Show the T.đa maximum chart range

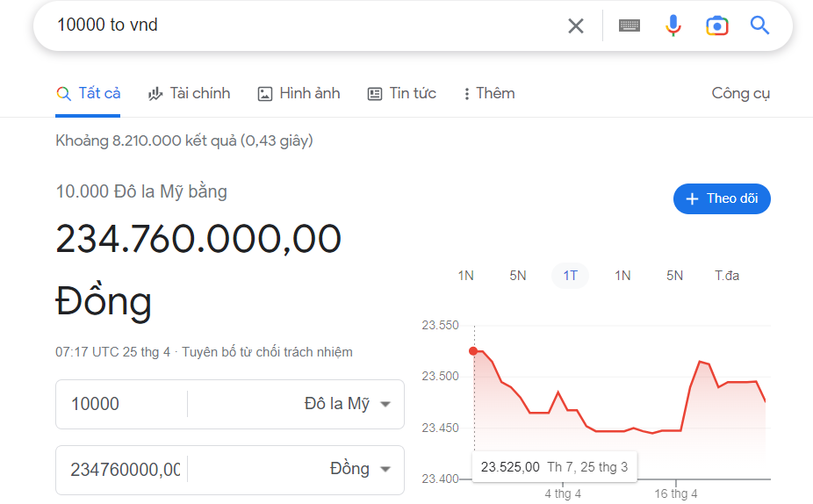pyautogui.click(x=726, y=276)
